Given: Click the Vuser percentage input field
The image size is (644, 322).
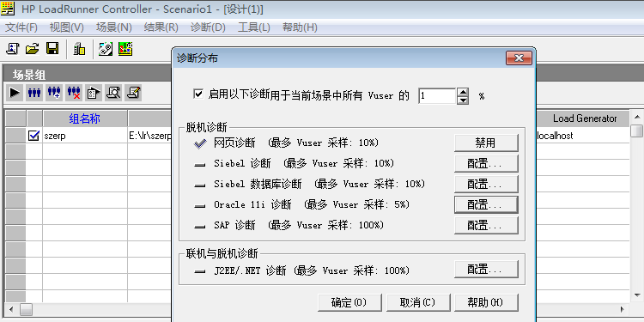Looking at the screenshot, I should point(437,96).
